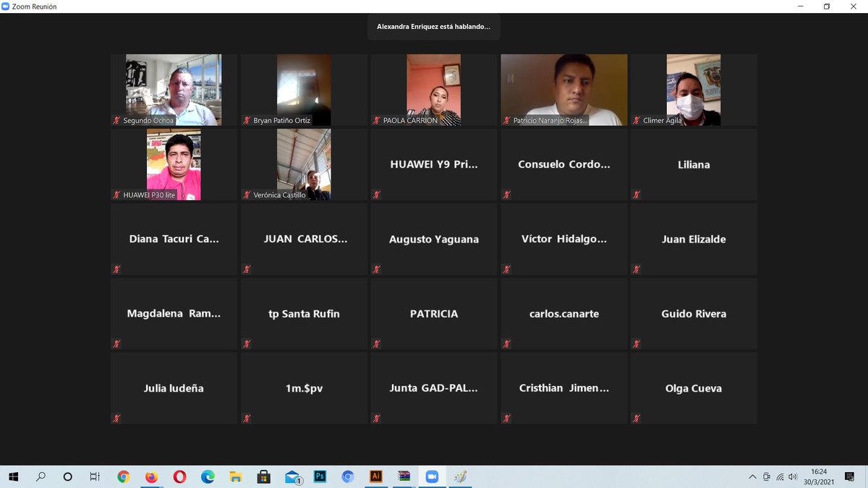Viewport: 868px width, 488px height.
Task: Click the muted mic icon on HUAWEI P30 lite
Action: click(117, 195)
